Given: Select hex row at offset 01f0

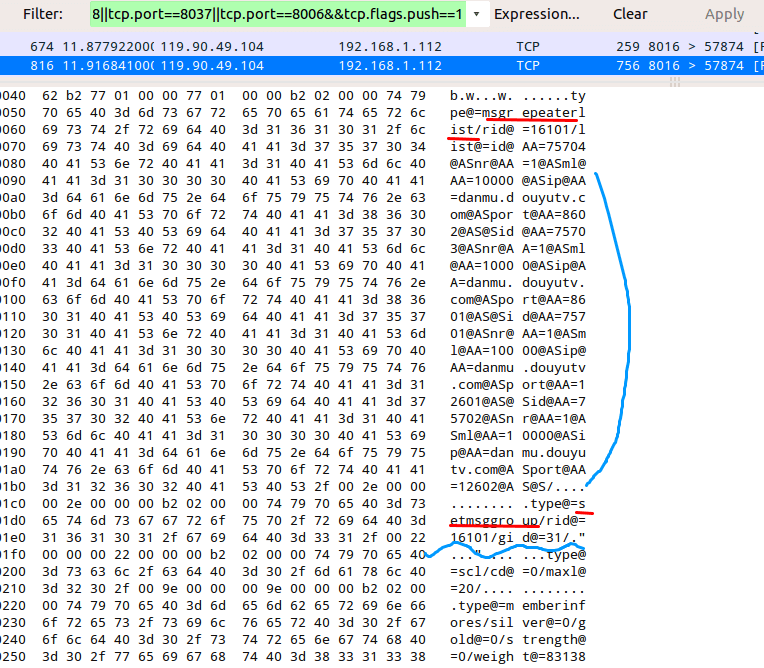Looking at the screenshot, I should pyautogui.click(x=293, y=555).
